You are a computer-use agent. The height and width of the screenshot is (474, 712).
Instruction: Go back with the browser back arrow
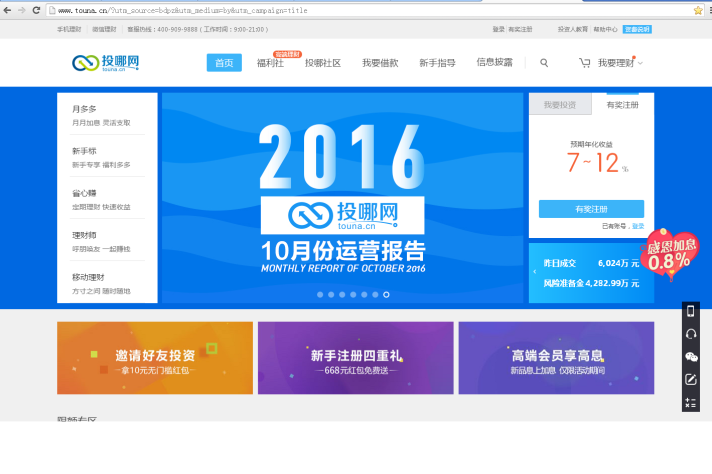click(x=7, y=10)
